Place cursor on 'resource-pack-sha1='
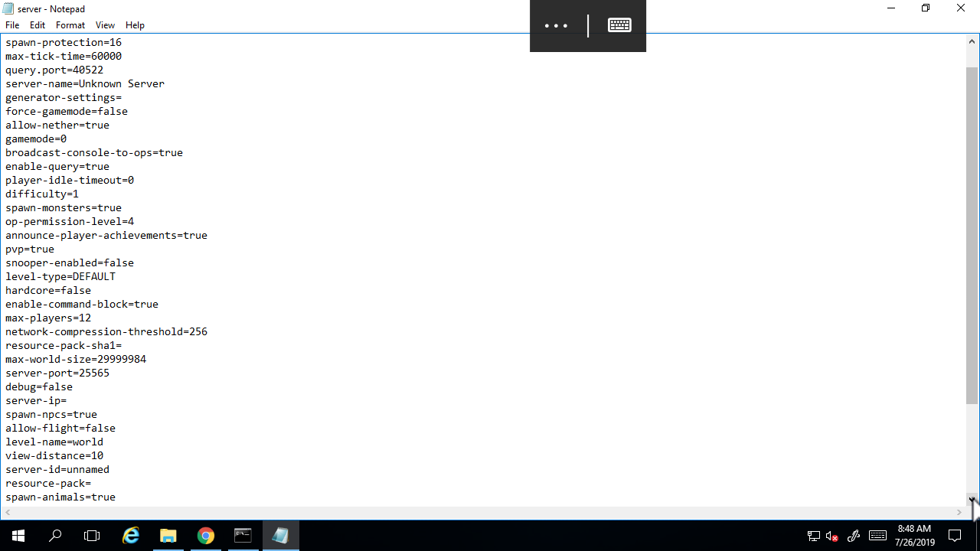 point(64,345)
